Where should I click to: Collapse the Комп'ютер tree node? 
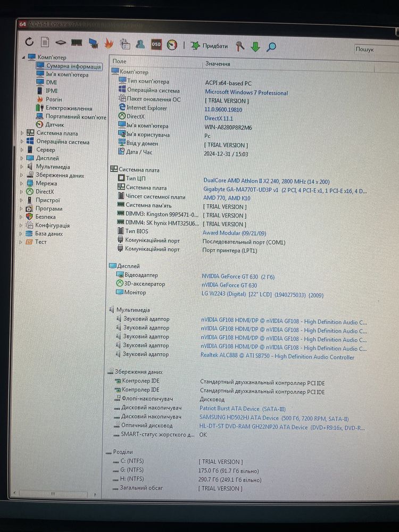(23, 57)
